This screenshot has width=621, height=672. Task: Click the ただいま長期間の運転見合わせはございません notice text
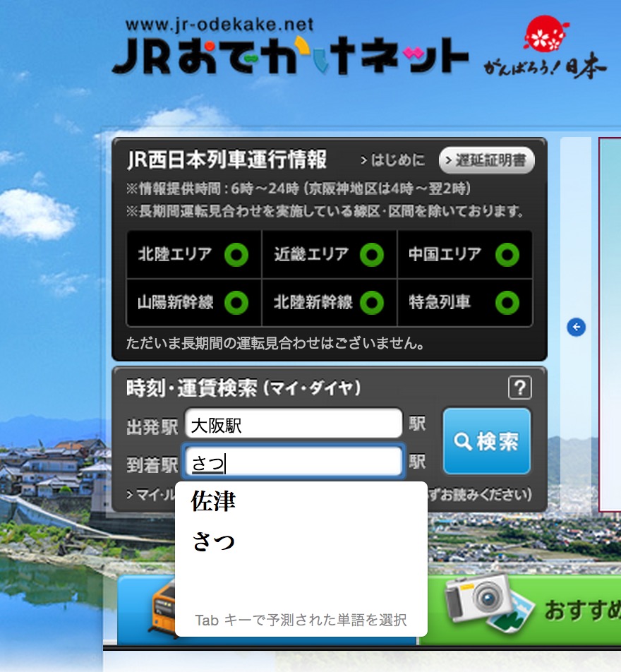coord(275,343)
